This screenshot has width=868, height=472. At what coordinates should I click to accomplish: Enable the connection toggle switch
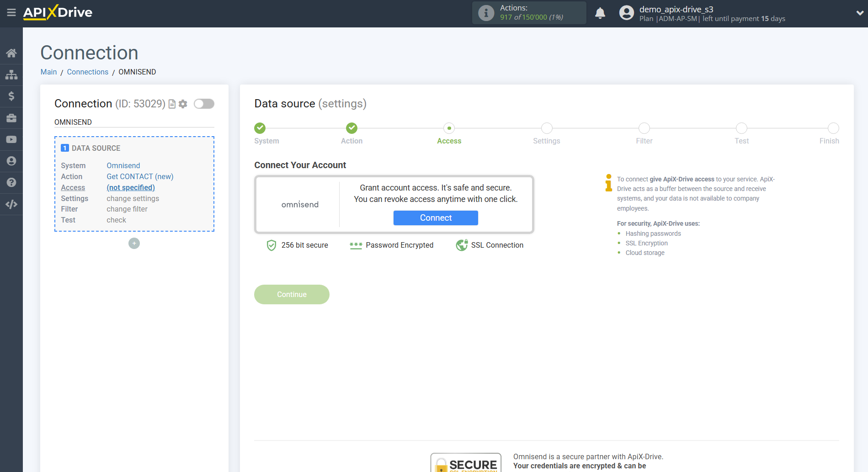click(x=204, y=104)
